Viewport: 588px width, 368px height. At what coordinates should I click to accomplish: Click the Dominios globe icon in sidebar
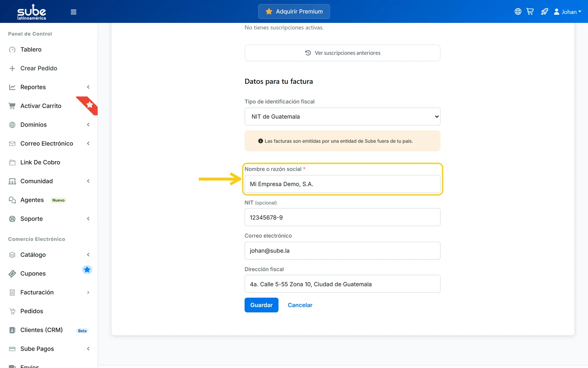click(x=12, y=125)
